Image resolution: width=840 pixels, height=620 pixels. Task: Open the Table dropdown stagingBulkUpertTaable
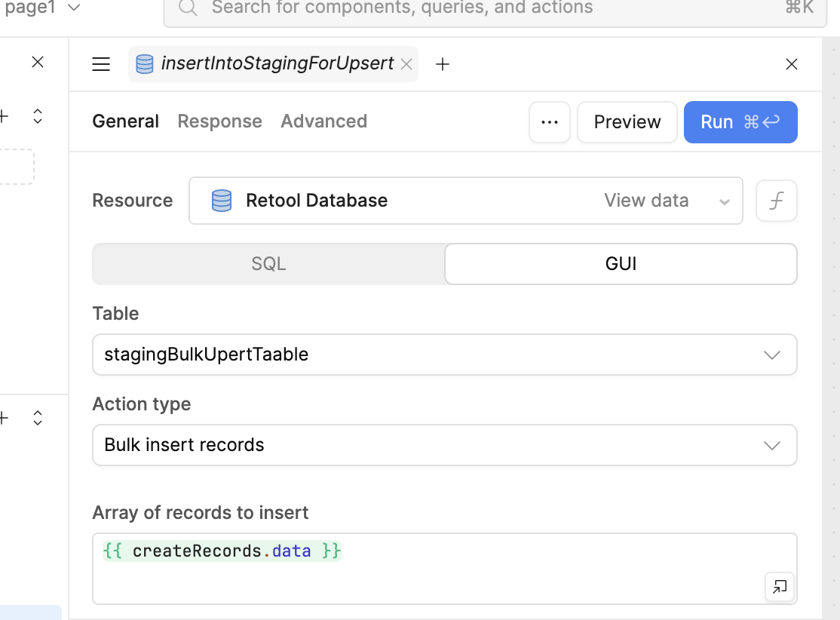tap(445, 355)
